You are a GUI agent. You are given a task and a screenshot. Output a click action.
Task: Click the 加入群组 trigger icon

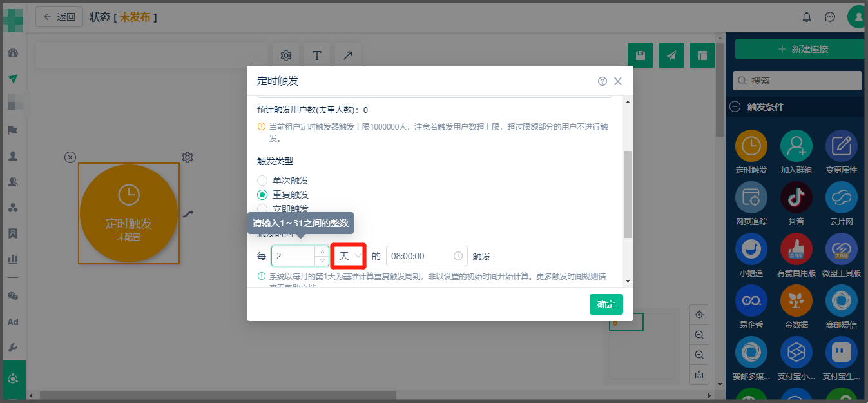pos(796,146)
